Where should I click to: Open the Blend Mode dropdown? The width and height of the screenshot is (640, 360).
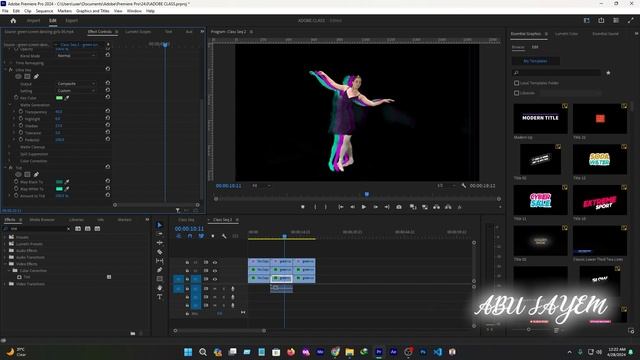click(76, 56)
